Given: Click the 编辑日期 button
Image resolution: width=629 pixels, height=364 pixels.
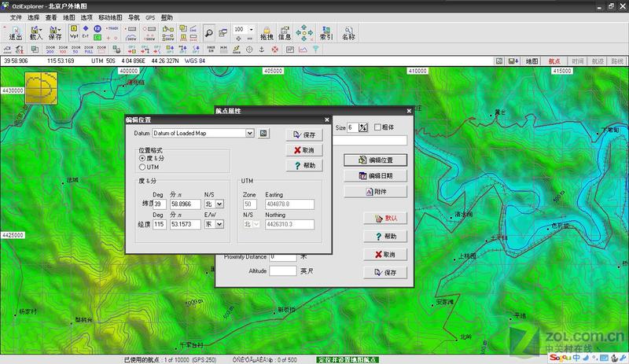Looking at the screenshot, I should click(x=375, y=176).
